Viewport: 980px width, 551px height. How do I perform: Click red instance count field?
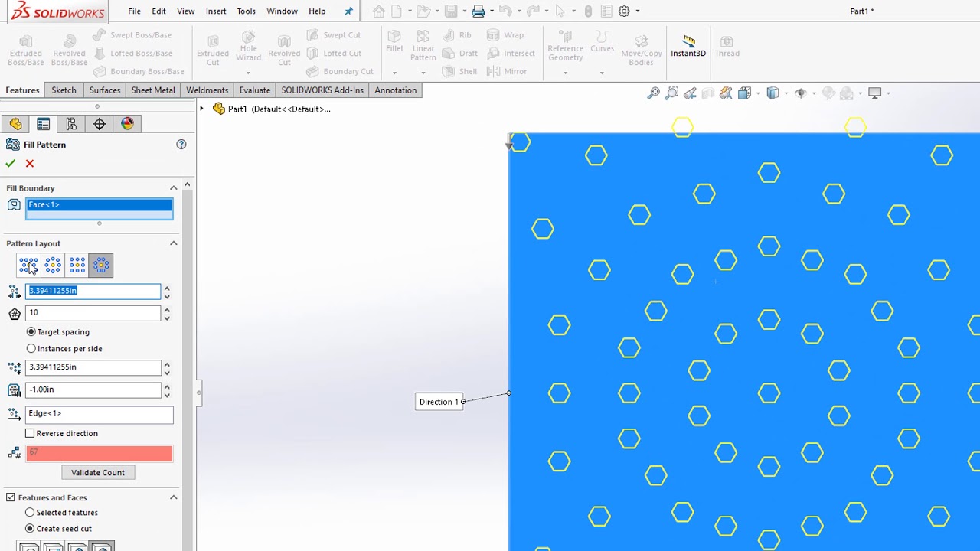pos(100,453)
